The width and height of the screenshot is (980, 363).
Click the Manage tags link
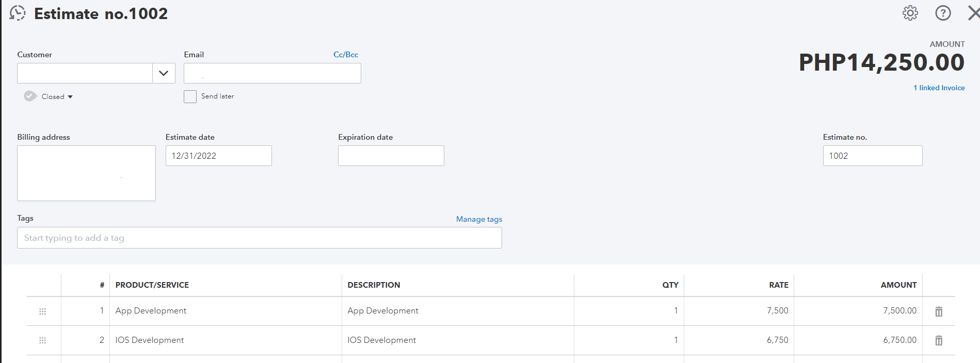(478, 219)
